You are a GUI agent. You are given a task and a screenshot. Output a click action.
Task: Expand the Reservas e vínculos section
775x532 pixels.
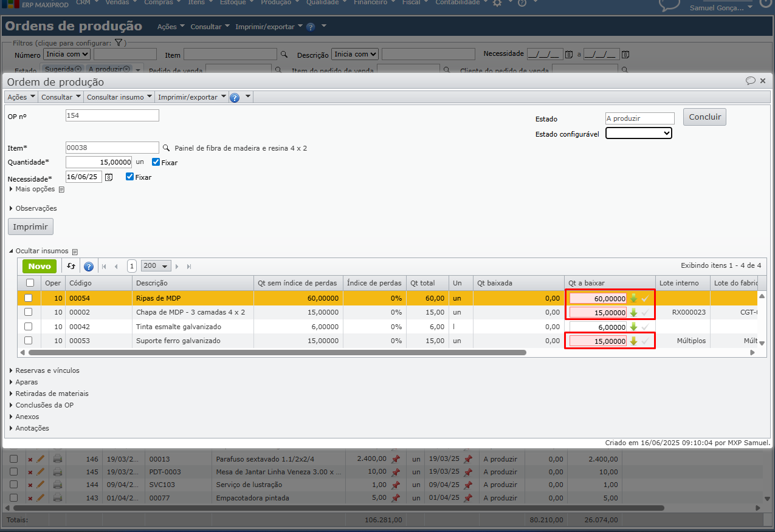pos(47,370)
